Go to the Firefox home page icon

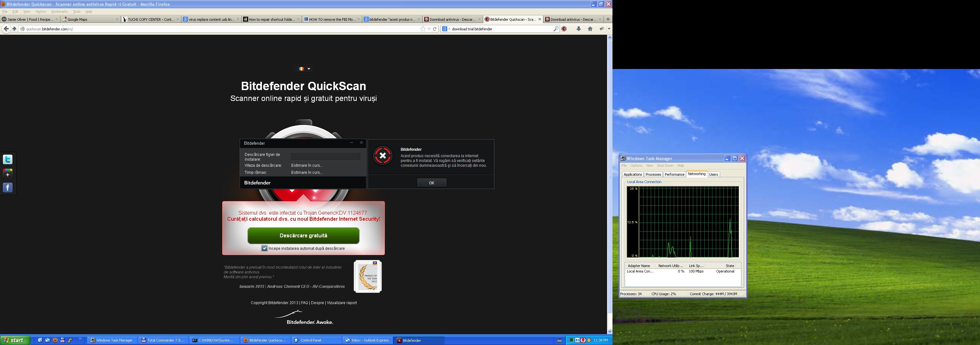590,29
